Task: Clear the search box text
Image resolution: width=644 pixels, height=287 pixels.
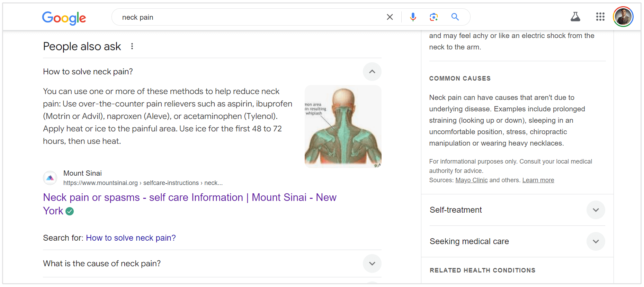Action: (x=390, y=17)
